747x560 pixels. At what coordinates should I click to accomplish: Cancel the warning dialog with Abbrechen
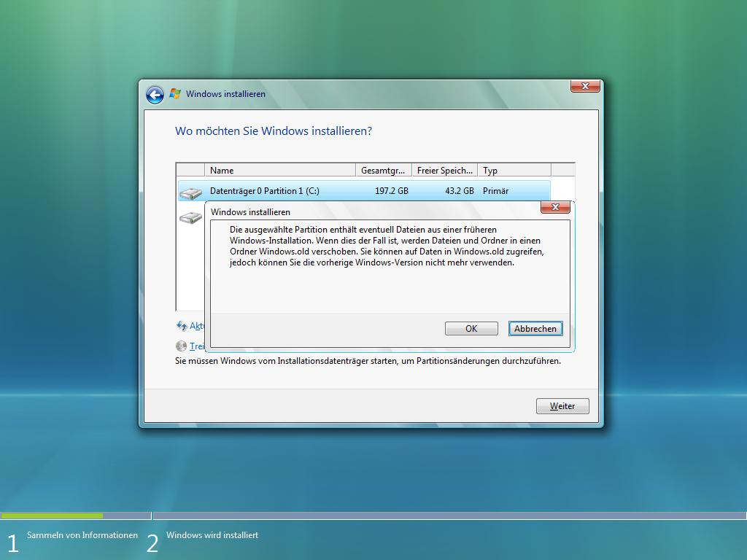pos(535,329)
